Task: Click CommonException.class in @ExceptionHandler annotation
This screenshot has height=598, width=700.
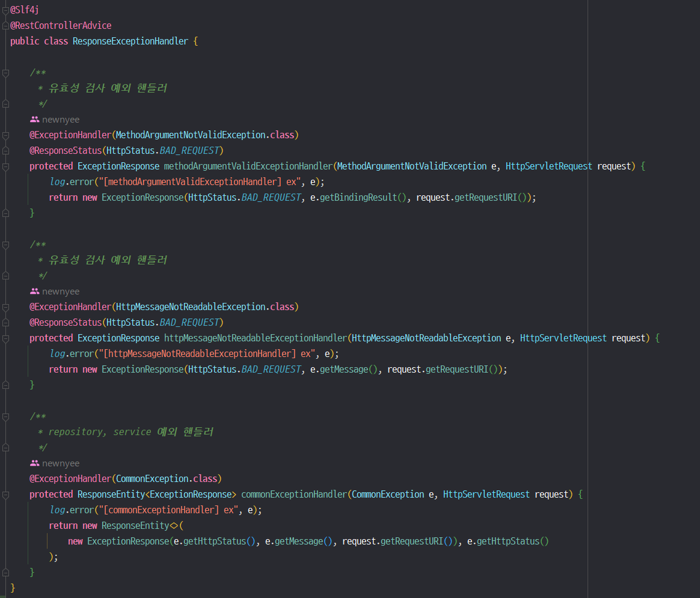Action: tap(167, 478)
